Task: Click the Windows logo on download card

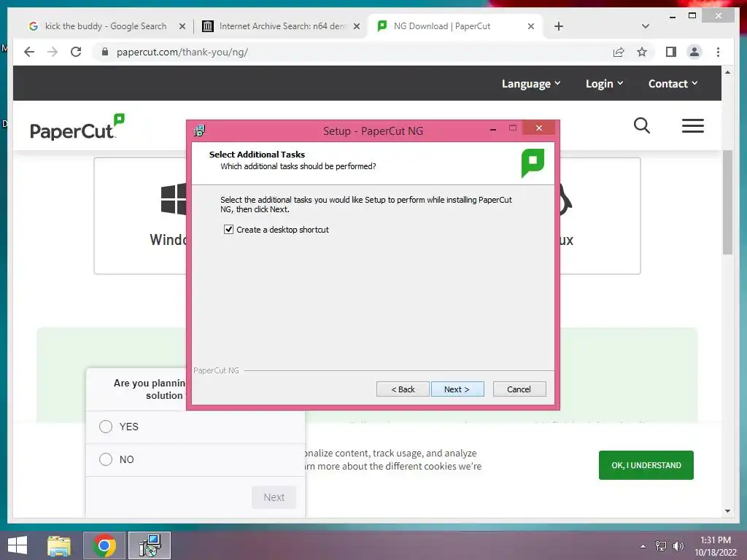Action: tap(174, 199)
